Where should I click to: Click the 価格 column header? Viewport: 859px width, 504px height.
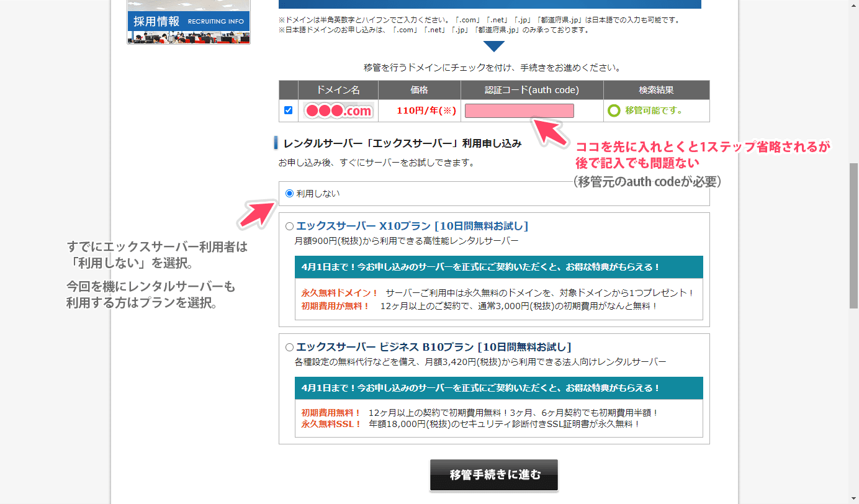420,90
